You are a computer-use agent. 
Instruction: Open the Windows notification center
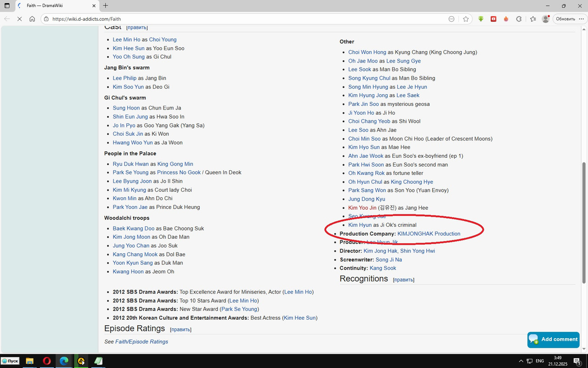(x=578, y=361)
